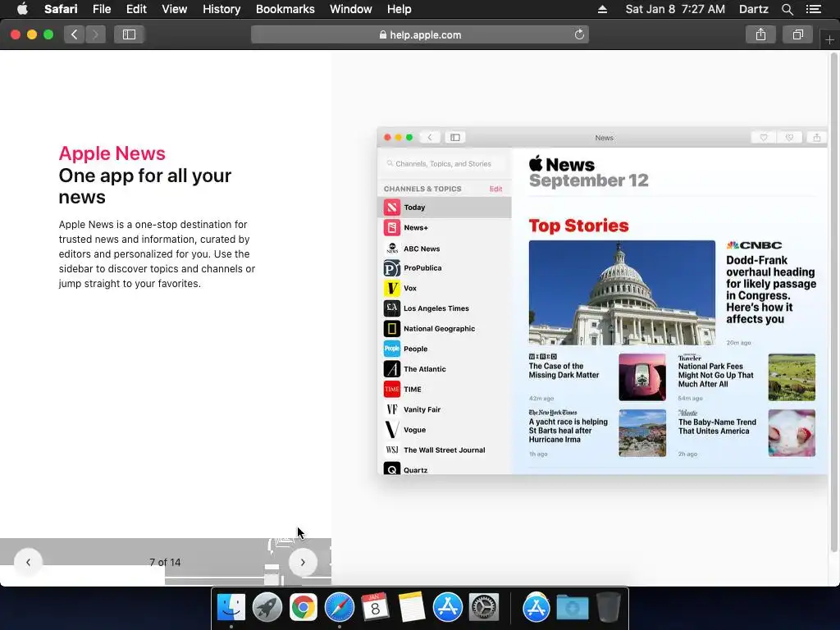Select ProPublica channel
Image resolution: width=840 pixels, height=630 pixels.
click(444, 268)
